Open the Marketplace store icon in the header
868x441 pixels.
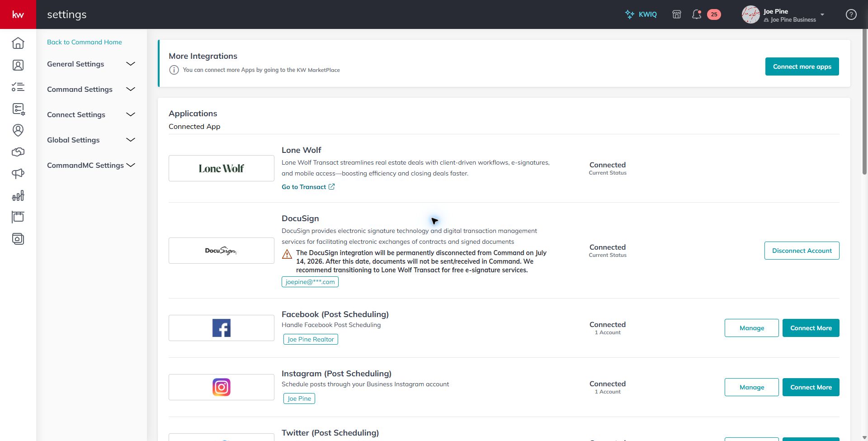click(x=677, y=14)
